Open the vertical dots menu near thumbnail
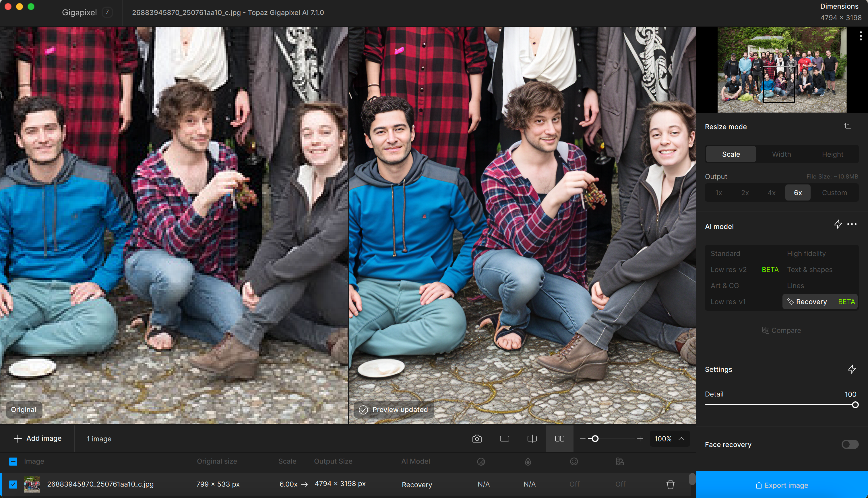The width and height of the screenshot is (868, 498). coord(861,36)
